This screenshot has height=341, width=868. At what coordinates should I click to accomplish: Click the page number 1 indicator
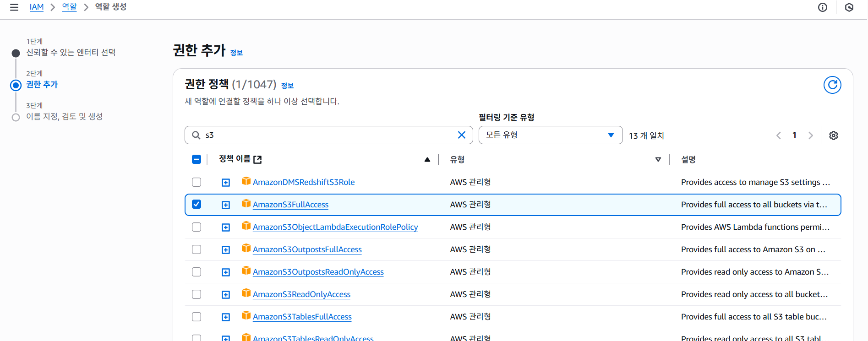[x=794, y=135]
